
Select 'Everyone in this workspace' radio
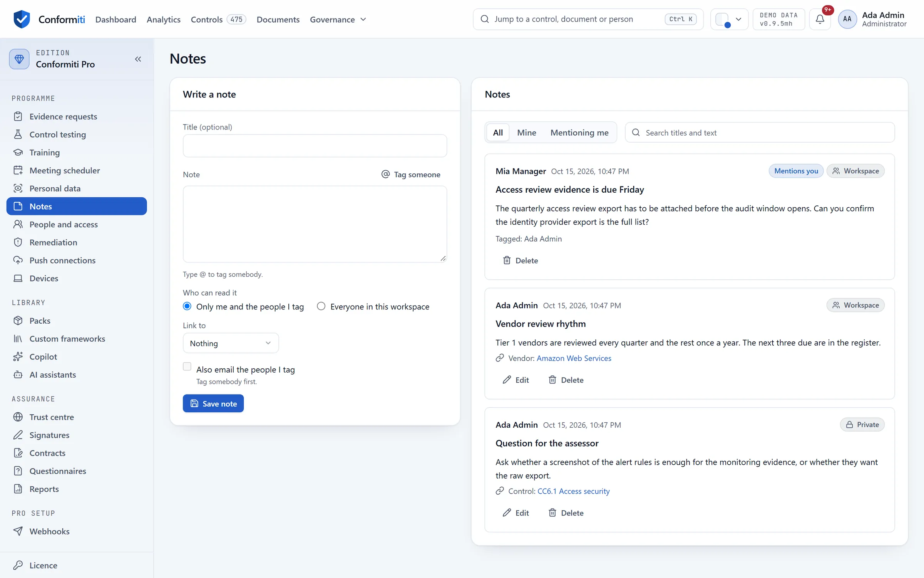[321, 306]
